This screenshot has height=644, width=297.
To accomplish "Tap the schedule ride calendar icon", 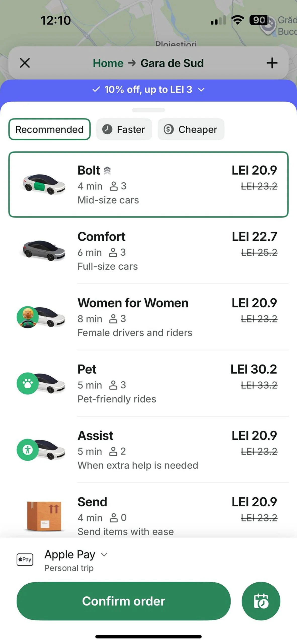I will [261, 601].
